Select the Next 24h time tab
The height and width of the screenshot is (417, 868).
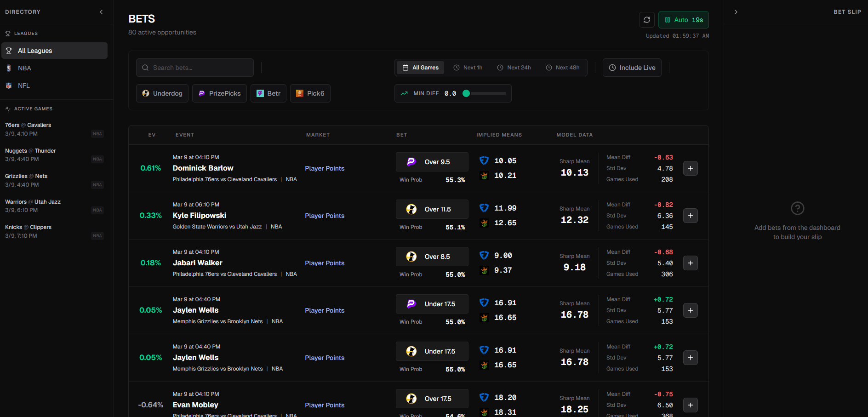[x=514, y=68]
